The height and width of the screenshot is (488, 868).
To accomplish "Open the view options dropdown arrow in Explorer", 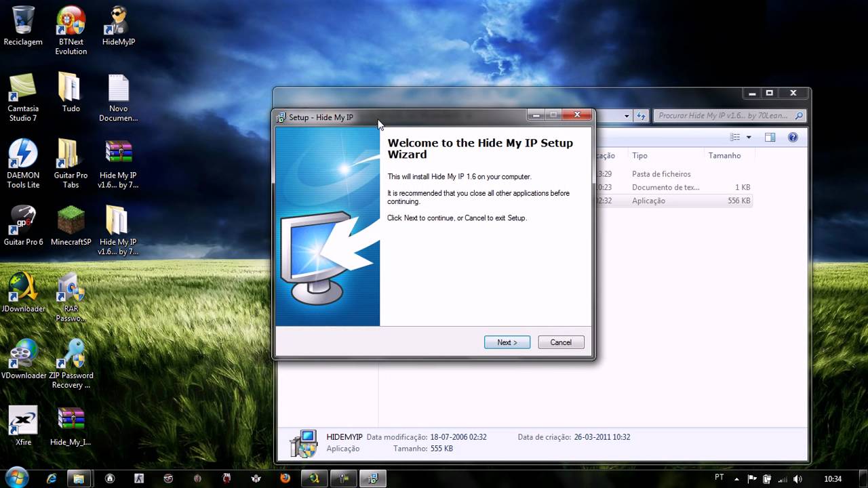I will pyautogui.click(x=749, y=138).
